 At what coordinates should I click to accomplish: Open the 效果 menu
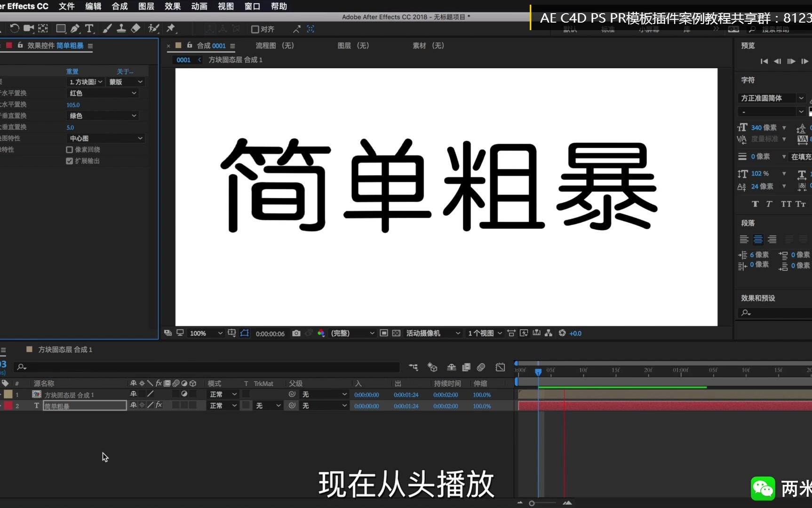(172, 6)
